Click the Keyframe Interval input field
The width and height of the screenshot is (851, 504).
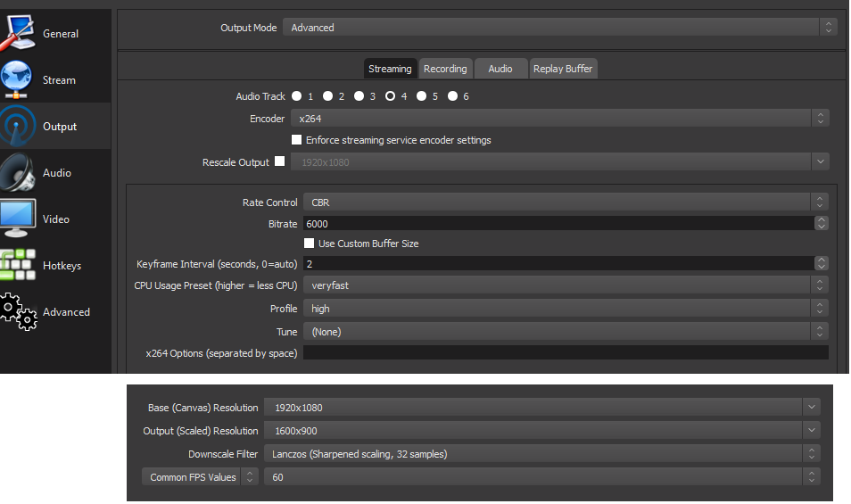[558, 264]
